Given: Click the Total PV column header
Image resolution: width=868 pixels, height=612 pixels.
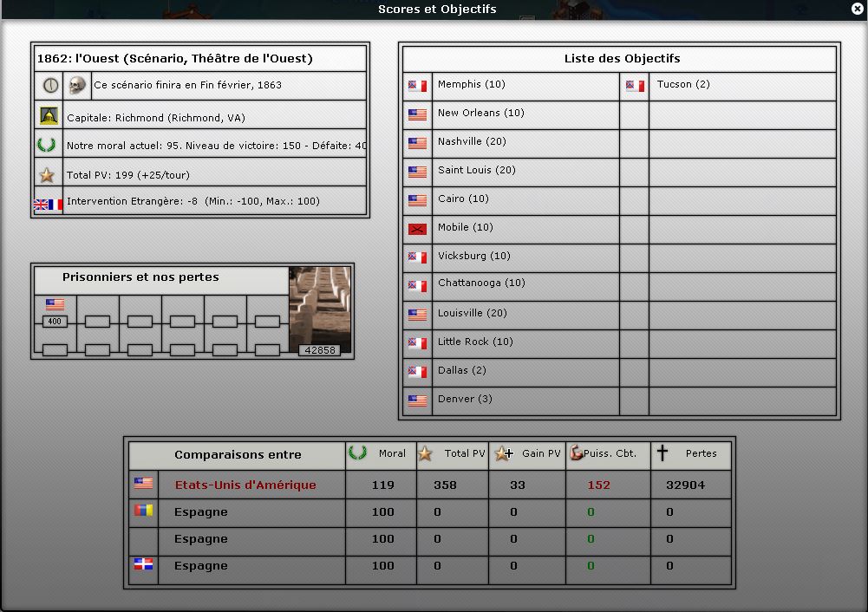Looking at the screenshot, I should pyautogui.click(x=453, y=454).
